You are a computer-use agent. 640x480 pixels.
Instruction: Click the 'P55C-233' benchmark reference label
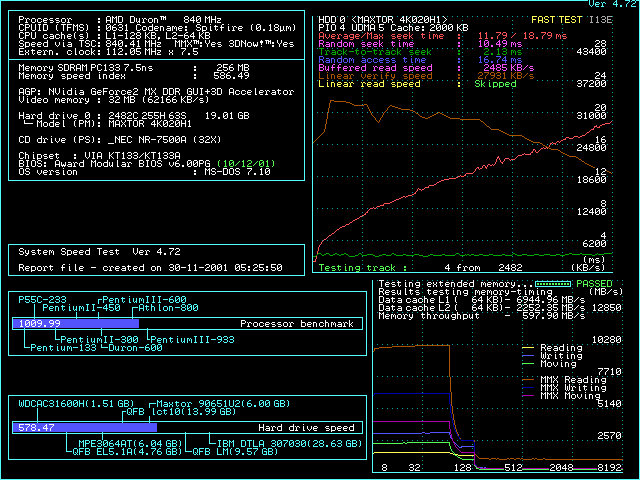(42, 300)
